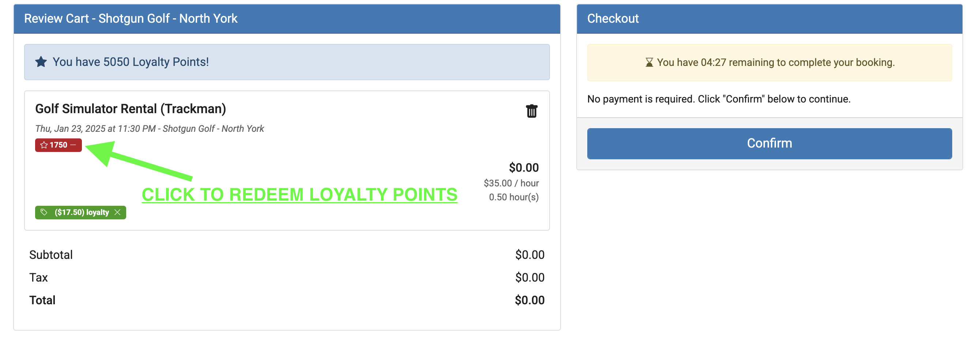Select the Golf Simulator Rental (Trackman) title
This screenshot has width=980, height=342.
tap(131, 109)
